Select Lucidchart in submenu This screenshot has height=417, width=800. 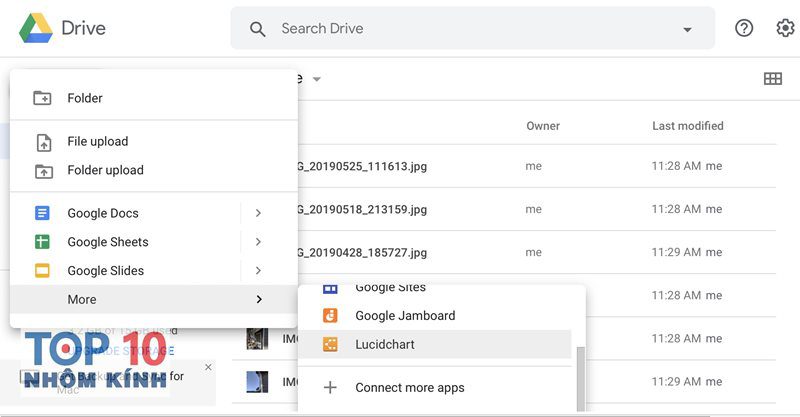click(x=435, y=344)
